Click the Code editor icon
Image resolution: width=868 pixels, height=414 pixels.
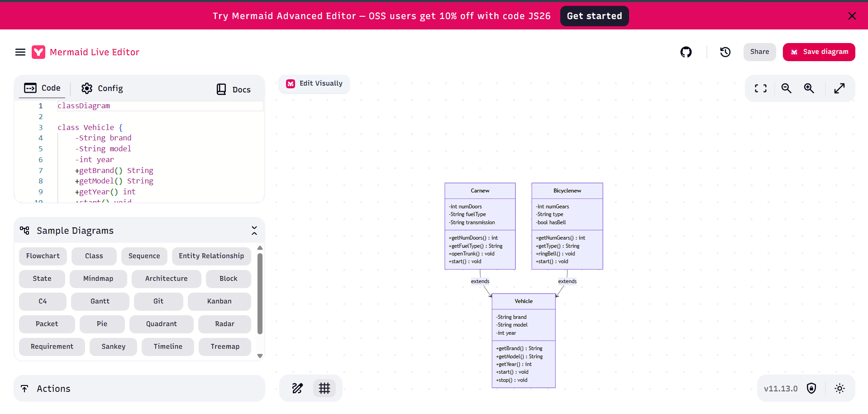[30, 88]
